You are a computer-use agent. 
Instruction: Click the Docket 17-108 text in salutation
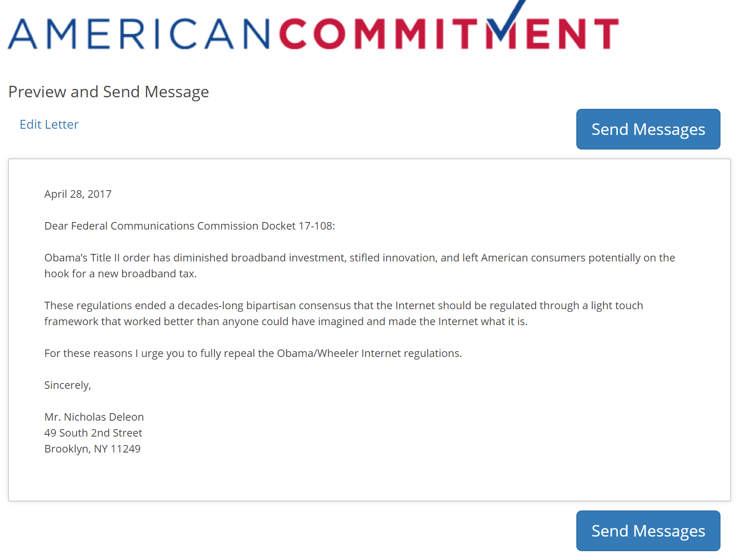point(298,226)
